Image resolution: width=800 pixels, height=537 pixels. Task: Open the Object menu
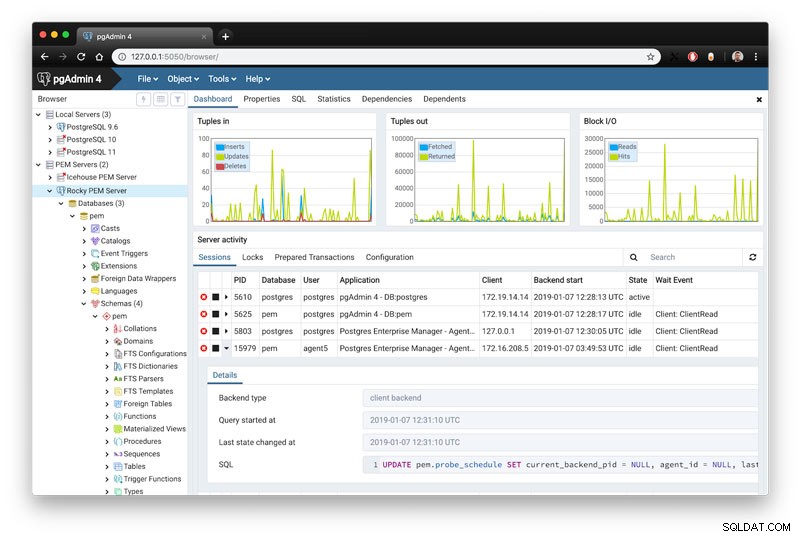(x=183, y=79)
